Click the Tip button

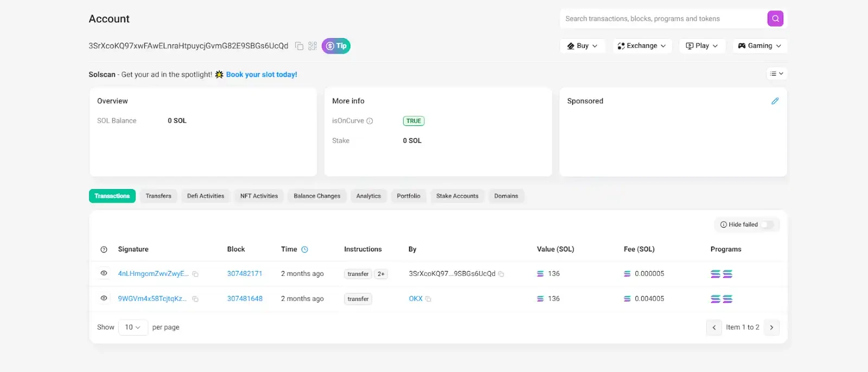click(336, 46)
